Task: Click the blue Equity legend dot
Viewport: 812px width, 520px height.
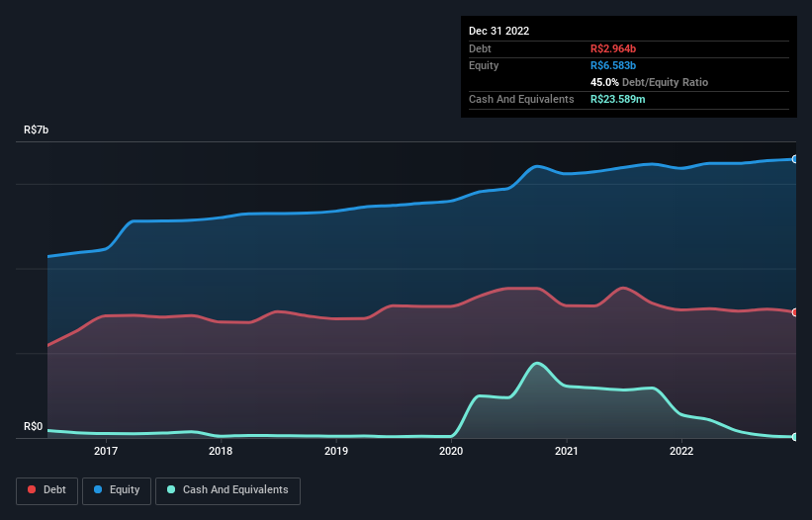Action: [x=98, y=489]
